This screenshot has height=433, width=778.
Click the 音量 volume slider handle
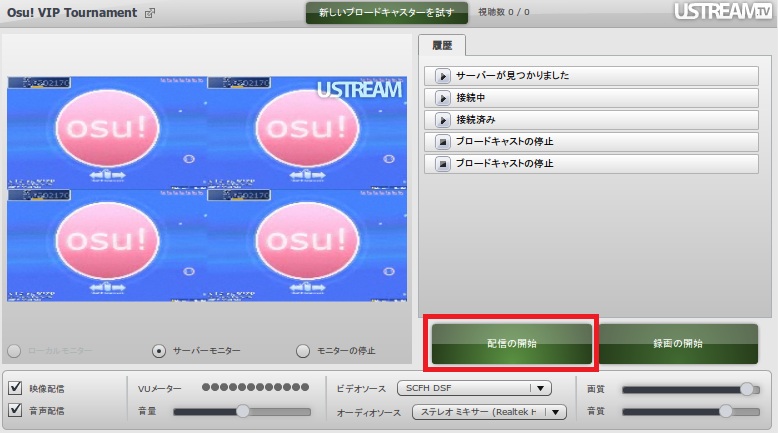243,411
